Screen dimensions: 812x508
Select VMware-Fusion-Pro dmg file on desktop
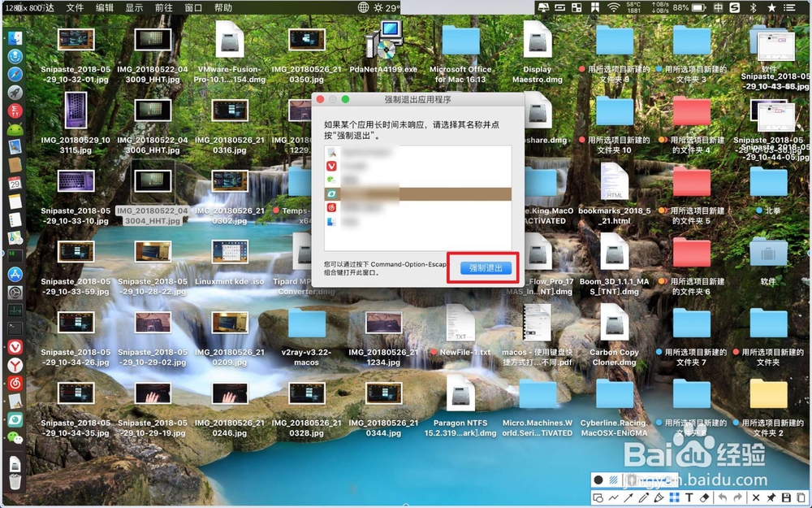pyautogui.click(x=230, y=52)
